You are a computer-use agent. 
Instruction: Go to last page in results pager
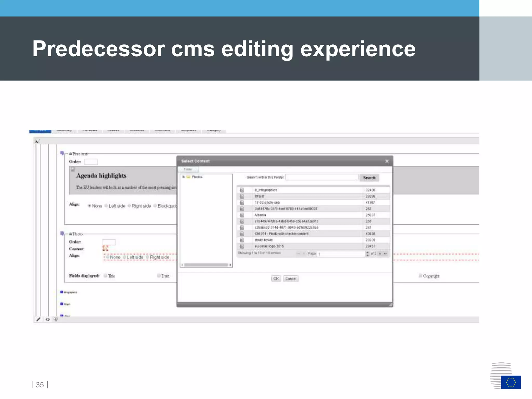click(x=385, y=254)
